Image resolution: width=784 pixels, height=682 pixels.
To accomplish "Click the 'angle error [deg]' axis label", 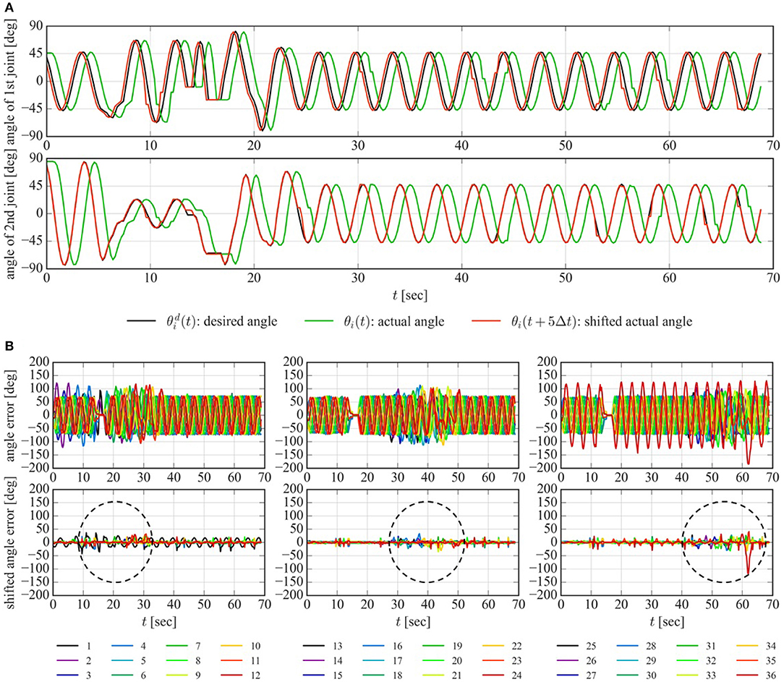I will click(10, 414).
